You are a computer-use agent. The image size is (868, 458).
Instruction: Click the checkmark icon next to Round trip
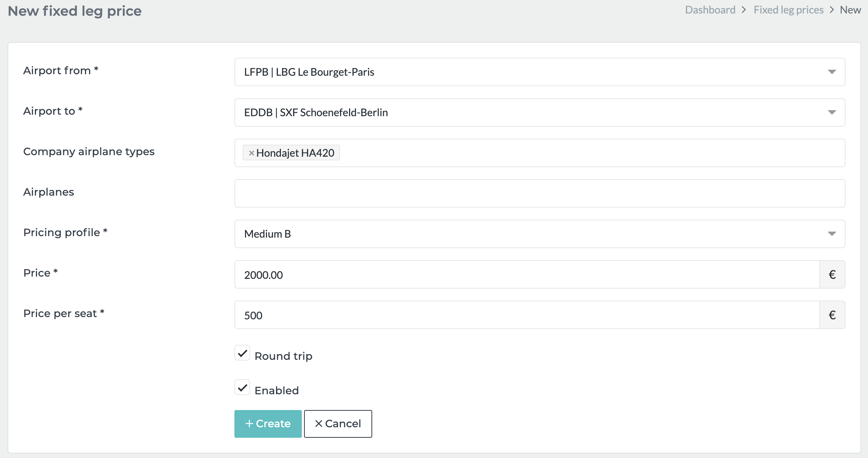click(x=242, y=355)
